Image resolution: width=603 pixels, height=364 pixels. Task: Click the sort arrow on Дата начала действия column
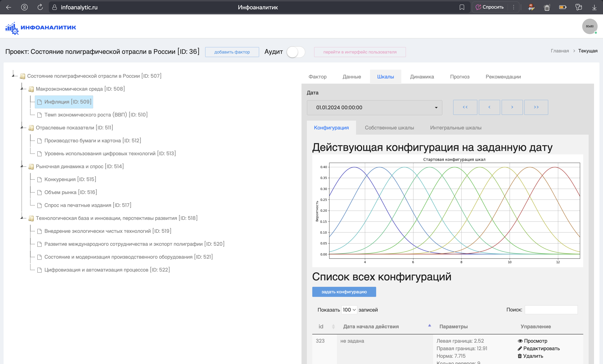point(429,326)
